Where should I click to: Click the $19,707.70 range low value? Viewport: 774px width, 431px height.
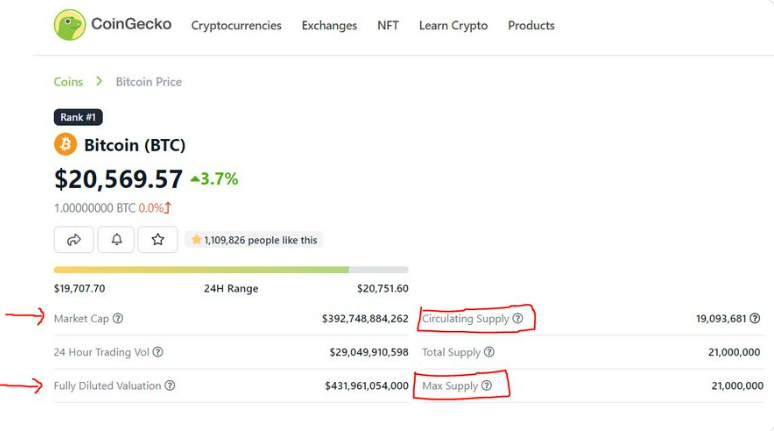click(x=79, y=288)
